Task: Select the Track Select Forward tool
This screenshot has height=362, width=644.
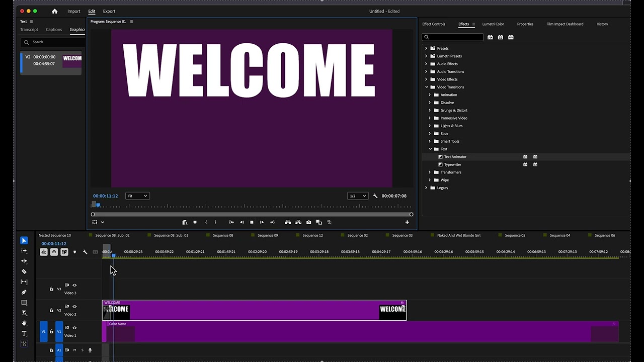Action: [x=24, y=251]
